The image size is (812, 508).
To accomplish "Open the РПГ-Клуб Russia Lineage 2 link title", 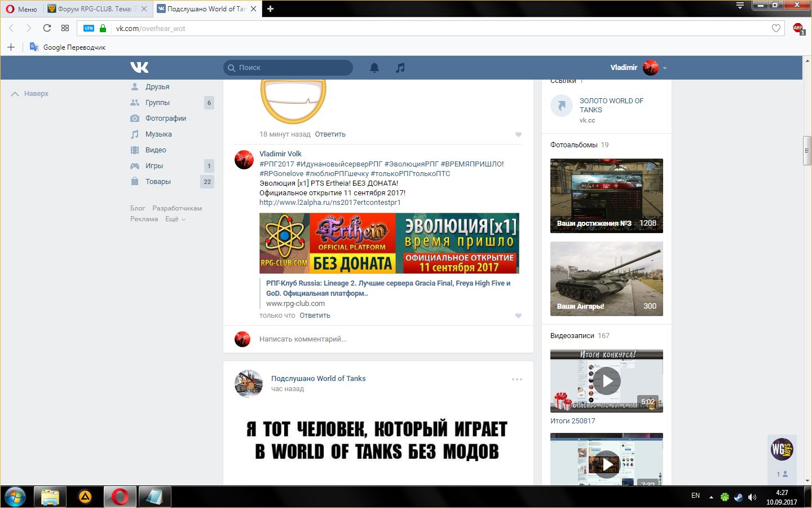I will [x=389, y=288].
